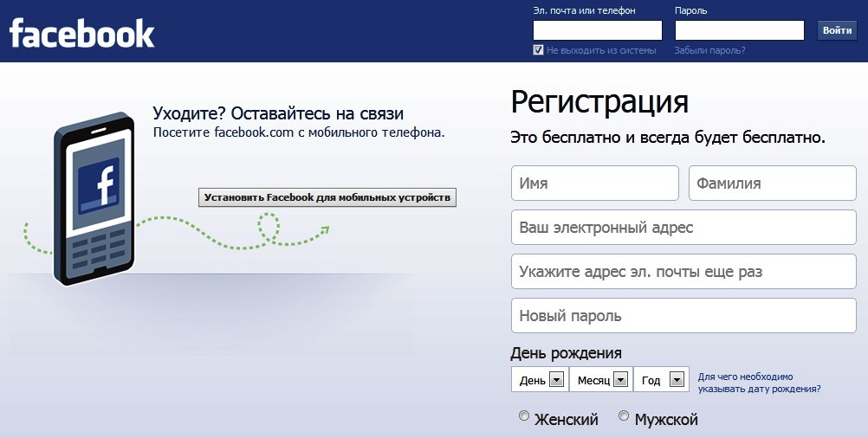This screenshot has width=868, height=438.
Task: Click 'Установить Facebook для мобильных устройств' button
Action: pyautogui.click(x=327, y=197)
